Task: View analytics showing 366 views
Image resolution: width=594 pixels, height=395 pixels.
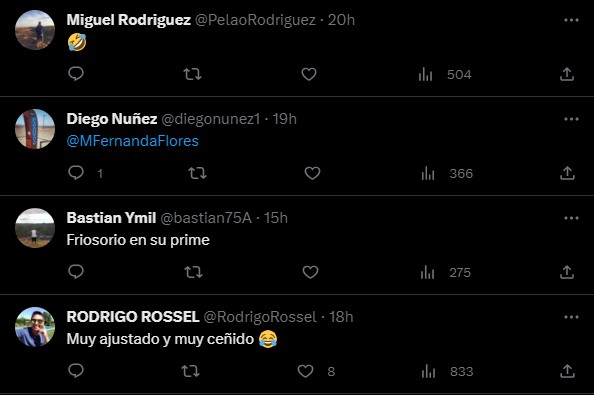Action: coord(447,173)
